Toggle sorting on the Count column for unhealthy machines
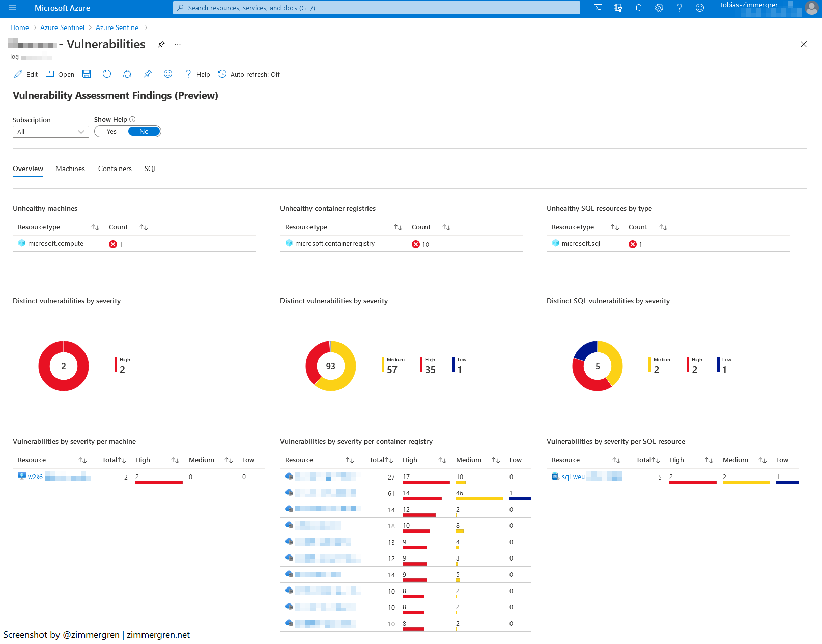The height and width of the screenshot is (644, 822). tap(143, 227)
